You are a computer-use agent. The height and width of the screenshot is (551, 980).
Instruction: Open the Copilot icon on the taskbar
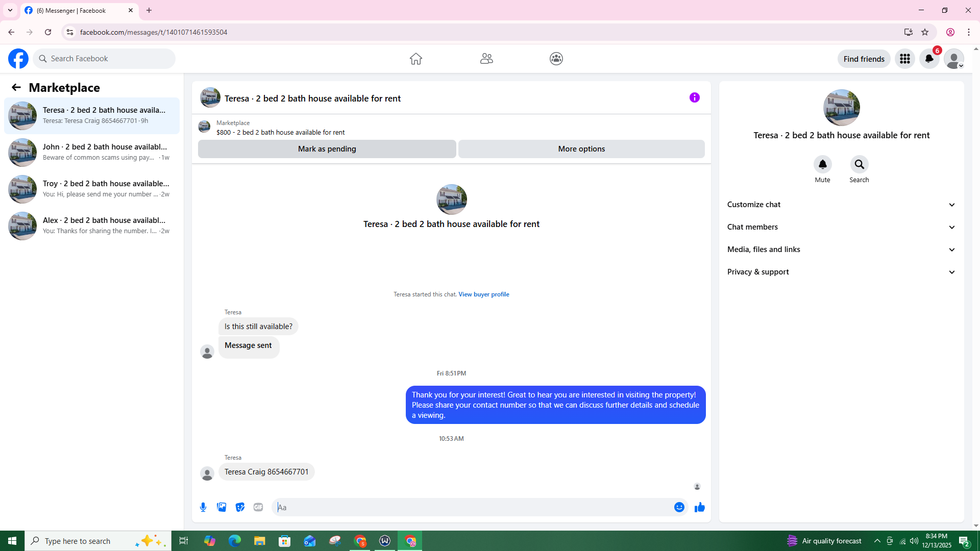coord(209,541)
